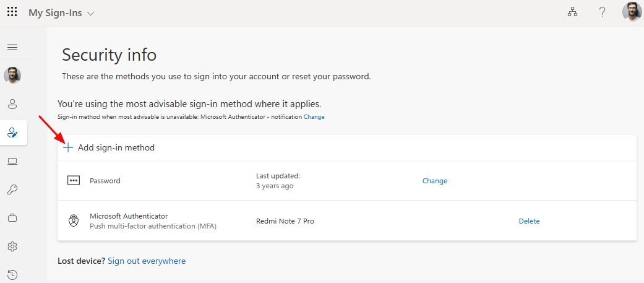
Task: Open the Devices laptop icon in sidebar
Action: [x=12, y=162]
